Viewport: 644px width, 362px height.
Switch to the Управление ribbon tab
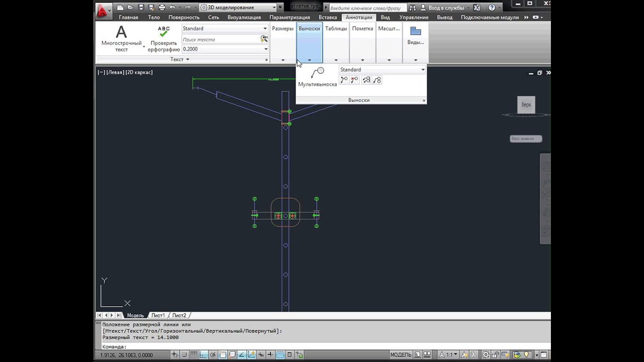[414, 17]
